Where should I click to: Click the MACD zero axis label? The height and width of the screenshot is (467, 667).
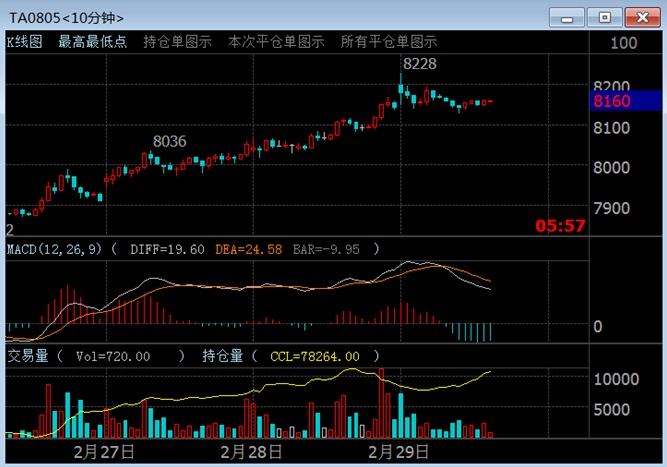coord(598,327)
